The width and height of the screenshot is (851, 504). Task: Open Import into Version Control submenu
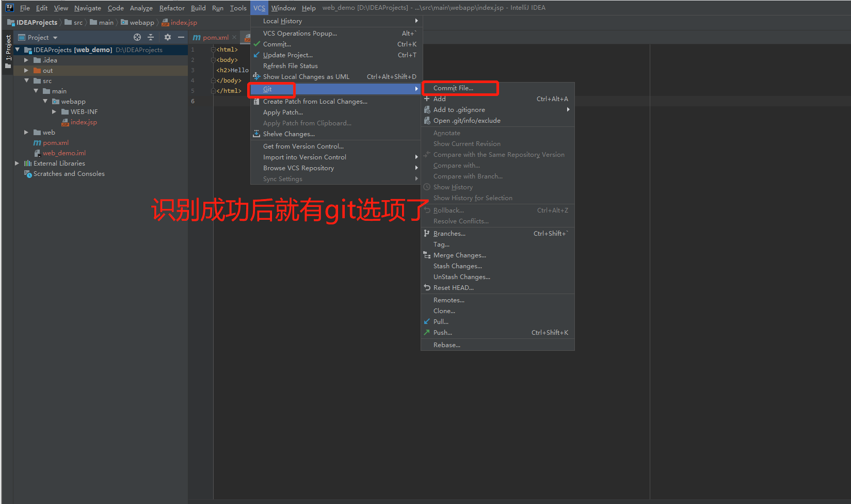(x=336, y=157)
